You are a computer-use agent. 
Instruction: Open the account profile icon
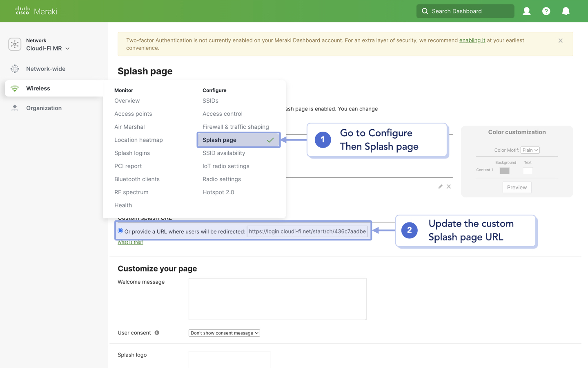pyautogui.click(x=526, y=11)
